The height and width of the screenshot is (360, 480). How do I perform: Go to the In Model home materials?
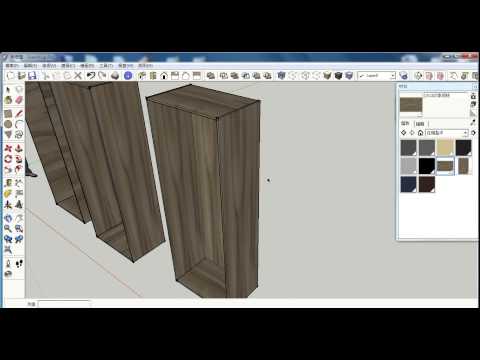point(420,133)
